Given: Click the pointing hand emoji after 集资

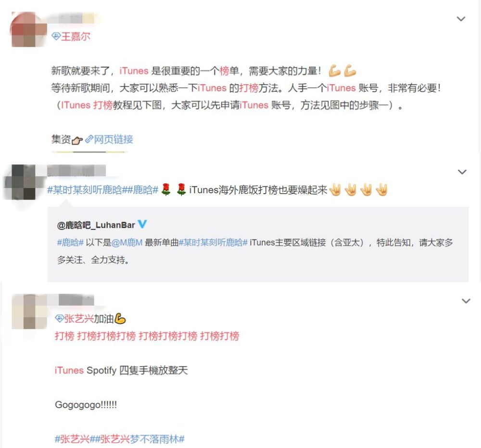Looking at the screenshot, I should (77, 140).
